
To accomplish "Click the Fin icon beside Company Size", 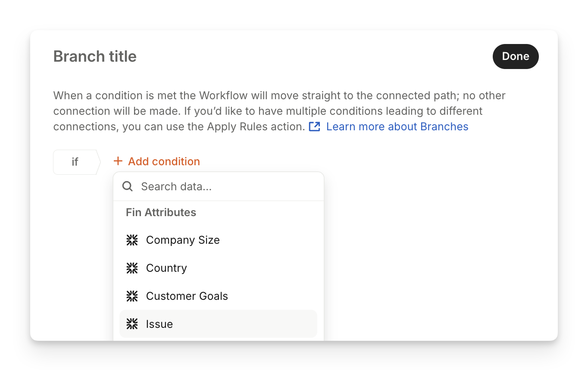I will click(132, 240).
